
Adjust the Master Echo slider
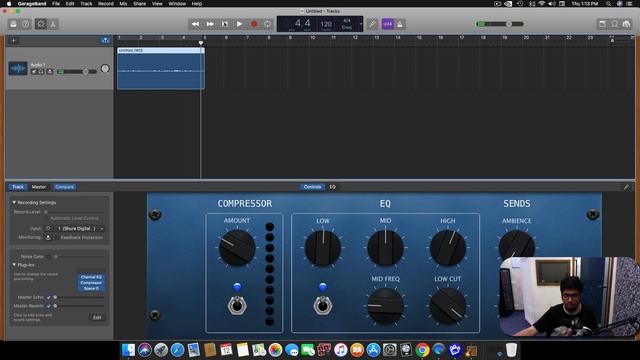click(x=79, y=297)
